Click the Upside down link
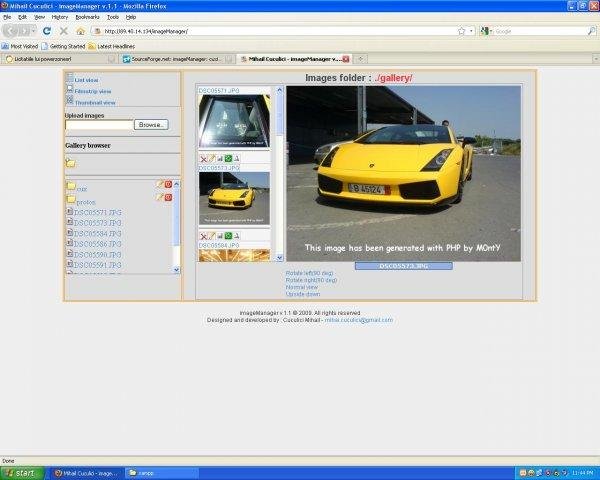This screenshot has width=600, height=480. click(x=303, y=294)
